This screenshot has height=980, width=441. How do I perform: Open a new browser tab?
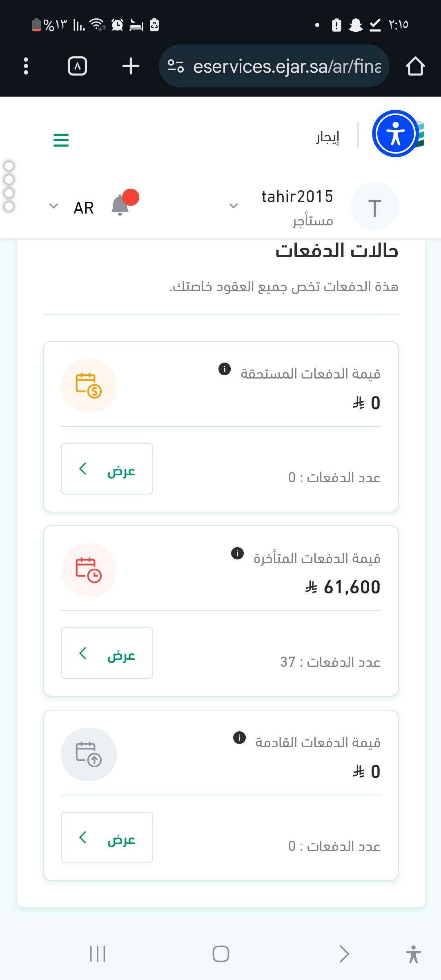(131, 66)
